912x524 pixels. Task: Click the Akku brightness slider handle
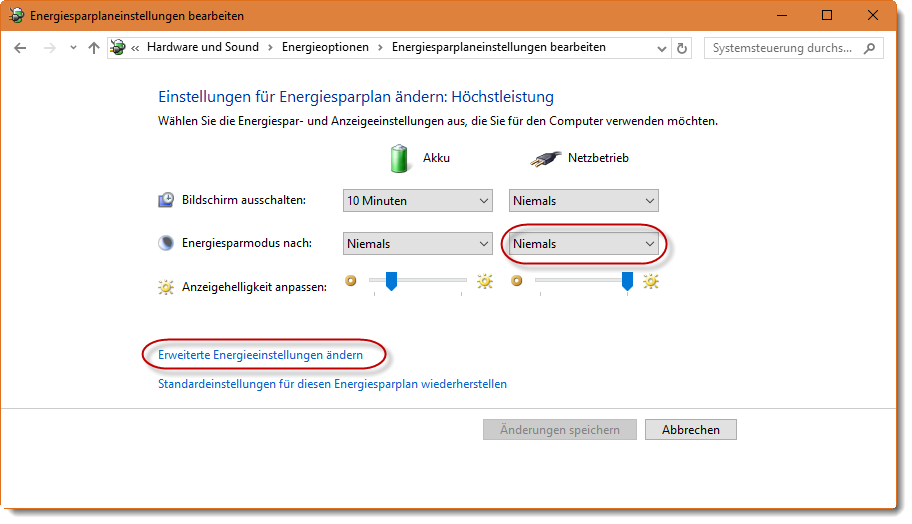[x=392, y=281]
